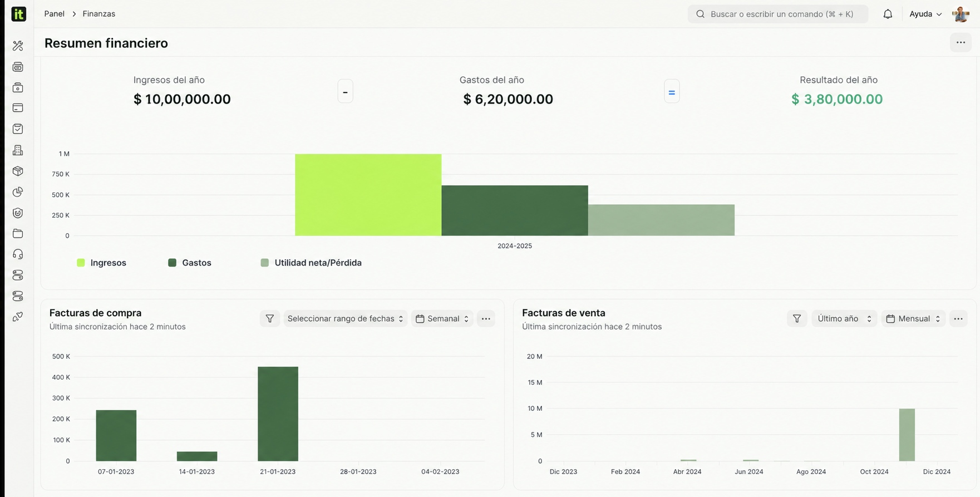
Task: Click the green 'it' app logo
Action: pyautogui.click(x=18, y=14)
